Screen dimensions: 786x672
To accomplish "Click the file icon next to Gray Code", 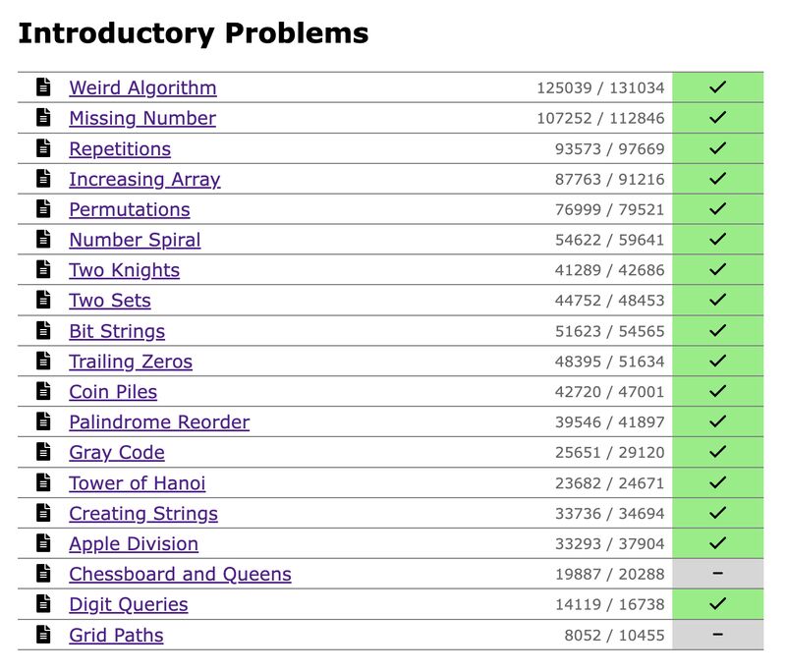I will (x=43, y=452).
